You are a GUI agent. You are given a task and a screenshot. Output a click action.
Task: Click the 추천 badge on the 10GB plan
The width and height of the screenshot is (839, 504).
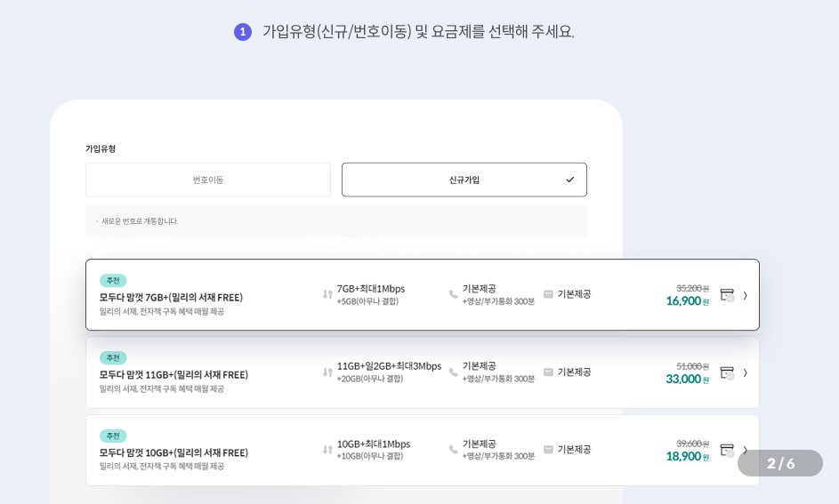point(113,436)
